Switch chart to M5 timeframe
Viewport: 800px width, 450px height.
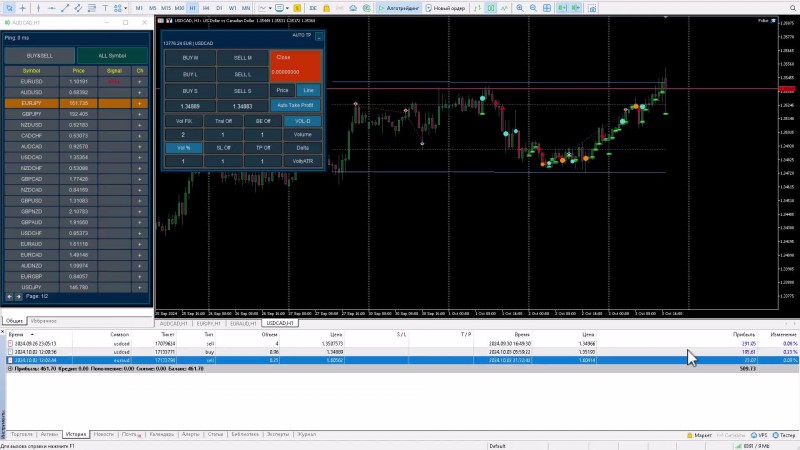pos(153,8)
